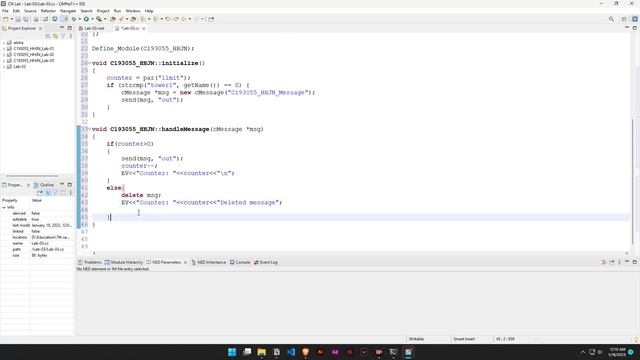The height and width of the screenshot is (360, 640).
Task: Switch to the Problems tab
Action: [x=90, y=262]
